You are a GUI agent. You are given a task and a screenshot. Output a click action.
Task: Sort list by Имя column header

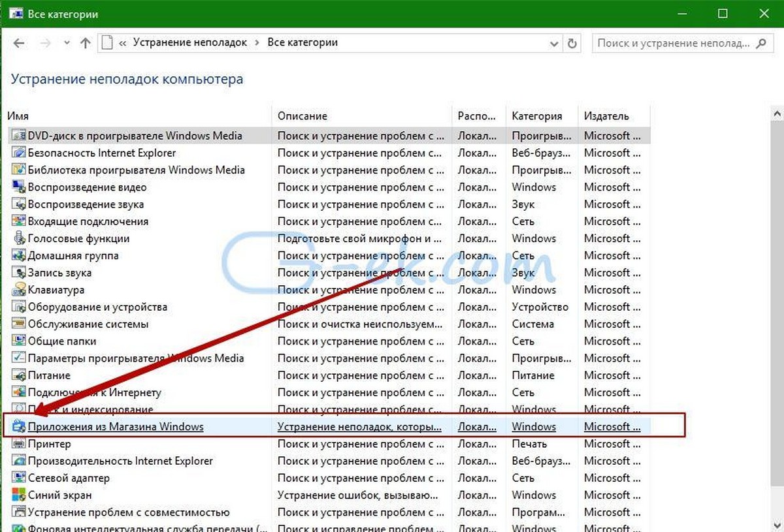point(18,116)
